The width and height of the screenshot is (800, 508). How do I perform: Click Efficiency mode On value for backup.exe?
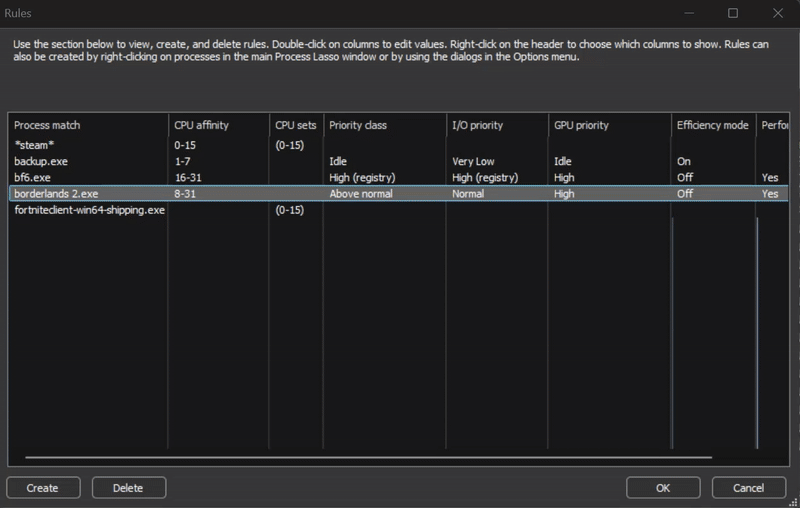(684, 161)
